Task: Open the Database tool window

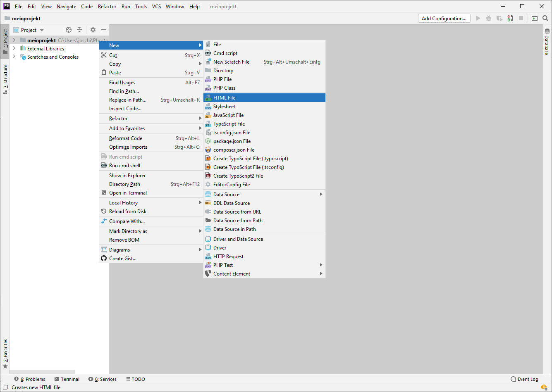Action: pyautogui.click(x=547, y=42)
